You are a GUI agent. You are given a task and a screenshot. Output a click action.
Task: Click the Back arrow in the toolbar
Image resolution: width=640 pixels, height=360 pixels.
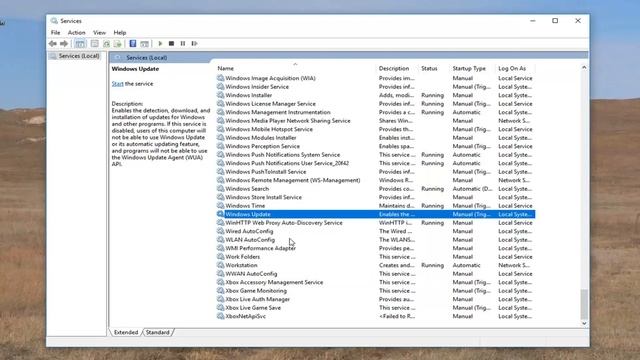[53, 44]
